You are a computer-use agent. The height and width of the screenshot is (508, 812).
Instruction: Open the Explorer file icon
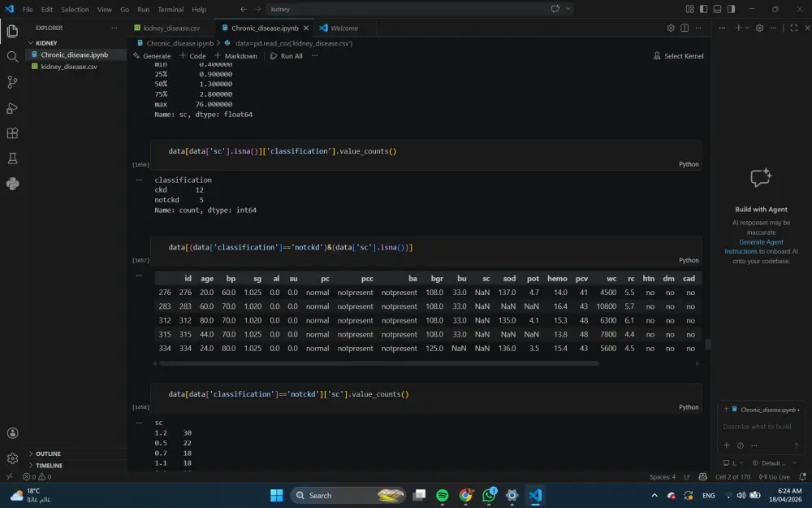coord(11,30)
